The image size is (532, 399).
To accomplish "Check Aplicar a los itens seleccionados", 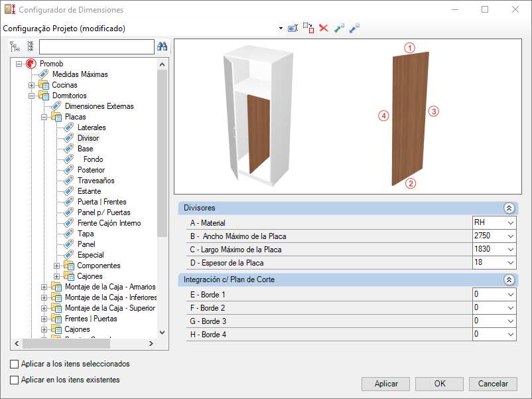I will pyautogui.click(x=14, y=364).
